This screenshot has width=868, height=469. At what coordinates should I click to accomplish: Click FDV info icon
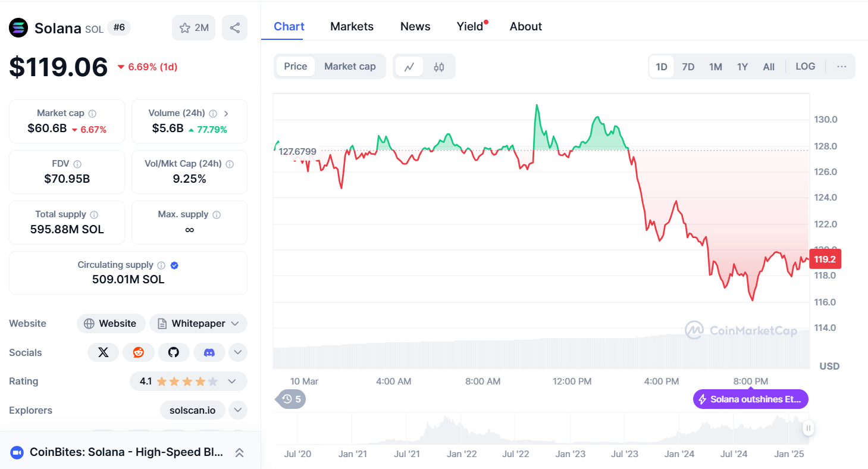click(77, 164)
